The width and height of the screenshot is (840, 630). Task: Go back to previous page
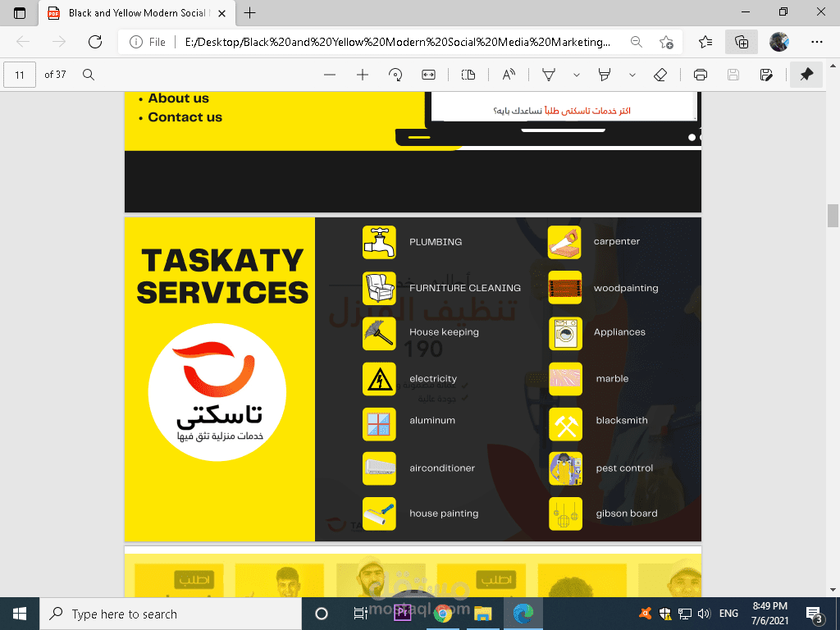coord(23,42)
